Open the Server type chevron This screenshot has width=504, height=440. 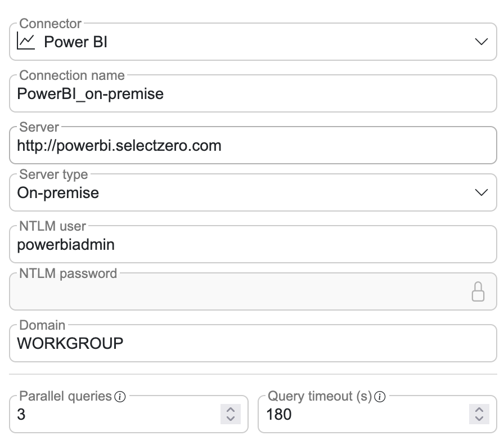coord(481,192)
